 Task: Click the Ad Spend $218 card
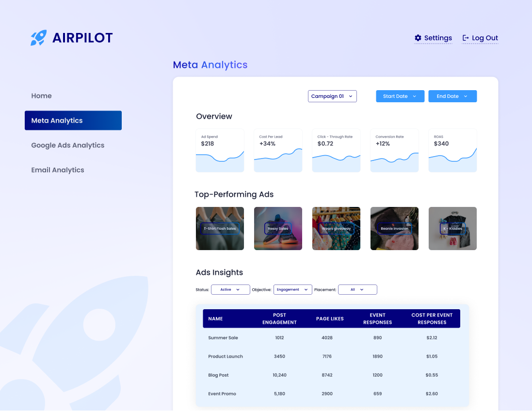[x=220, y=150]
